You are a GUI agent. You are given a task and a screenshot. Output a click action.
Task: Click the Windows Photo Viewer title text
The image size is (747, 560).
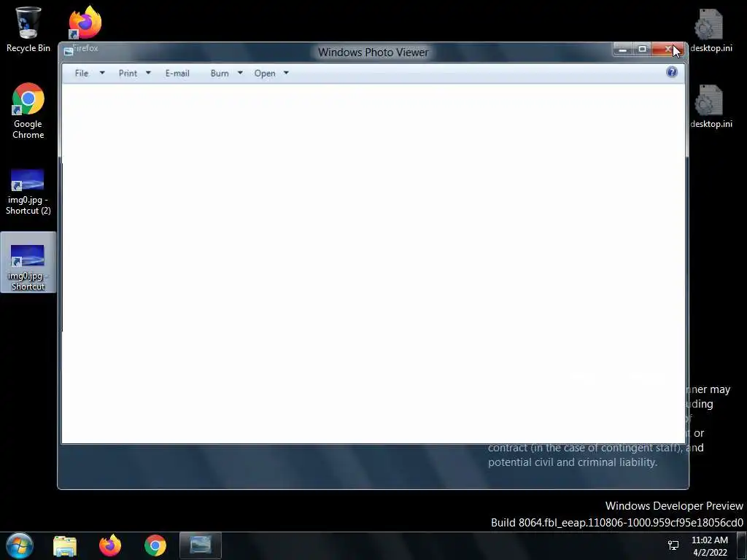coord(373,52)
